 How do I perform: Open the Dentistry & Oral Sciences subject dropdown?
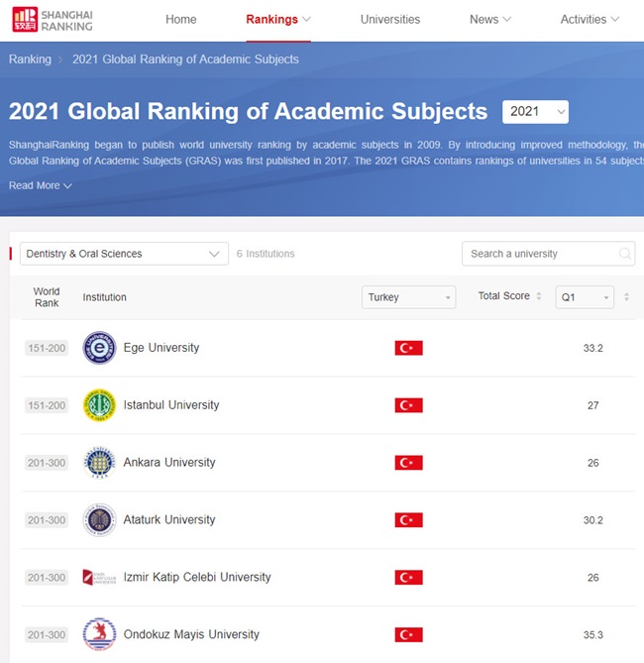[x=124, y=254]
